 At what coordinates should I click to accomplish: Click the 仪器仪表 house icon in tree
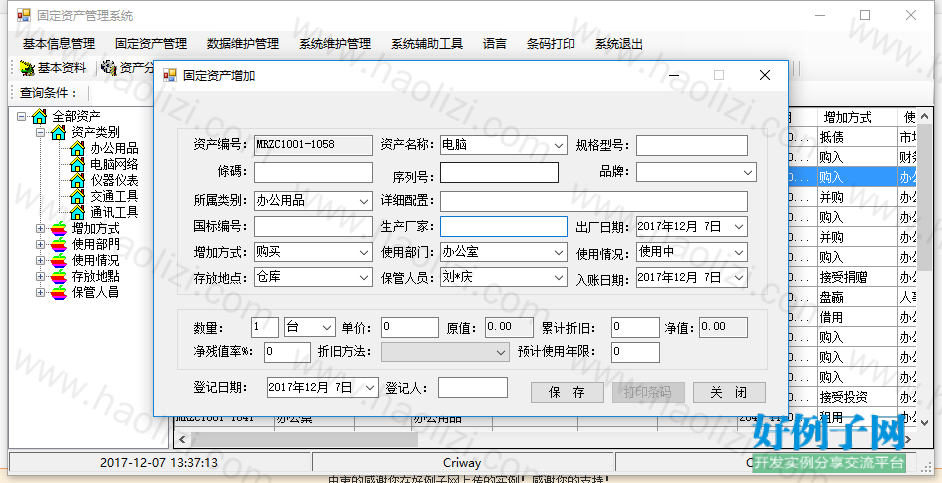click(x=77, y=180)
